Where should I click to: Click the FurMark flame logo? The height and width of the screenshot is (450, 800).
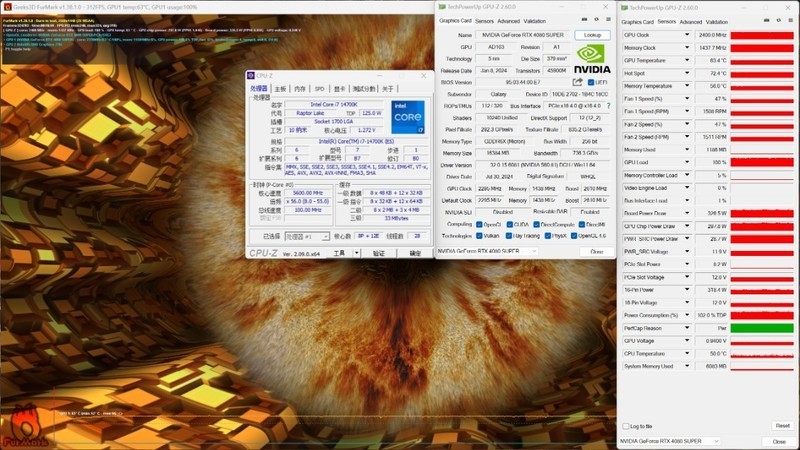(26, 426)
